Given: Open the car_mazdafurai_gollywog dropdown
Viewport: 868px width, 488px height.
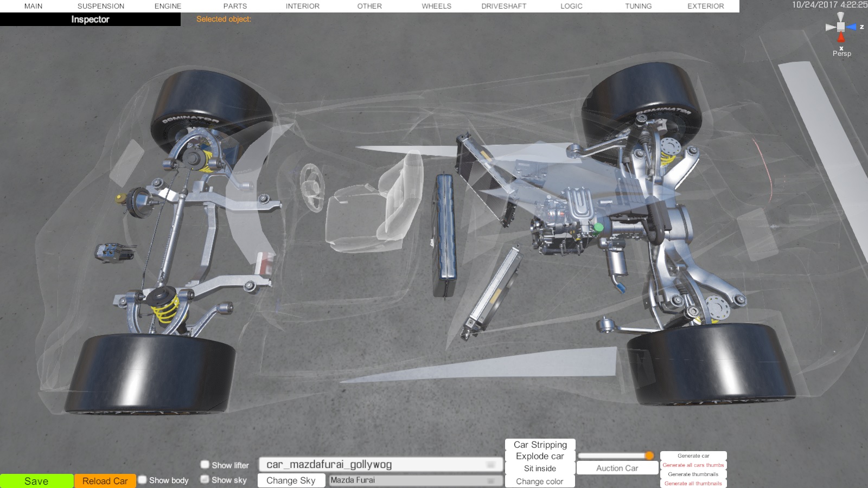Looking at the screenshot, I should point(380,465).
